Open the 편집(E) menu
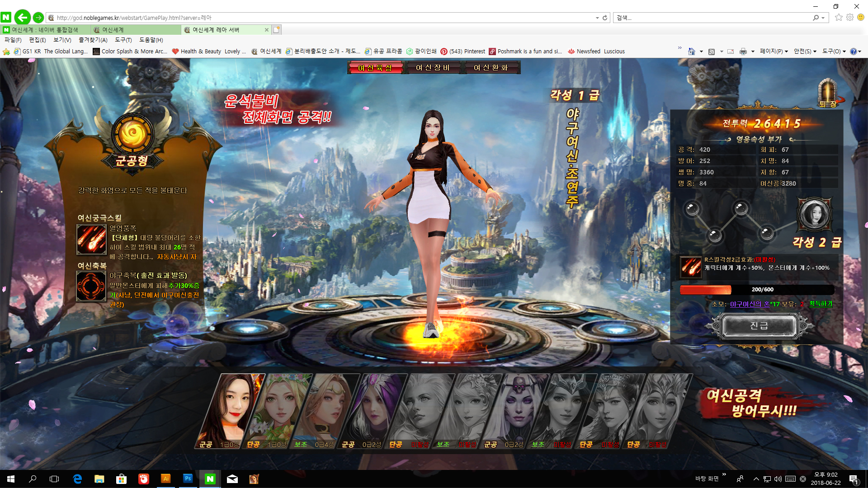Viewport: 868px width, 488px height. [x=38, y=40]
